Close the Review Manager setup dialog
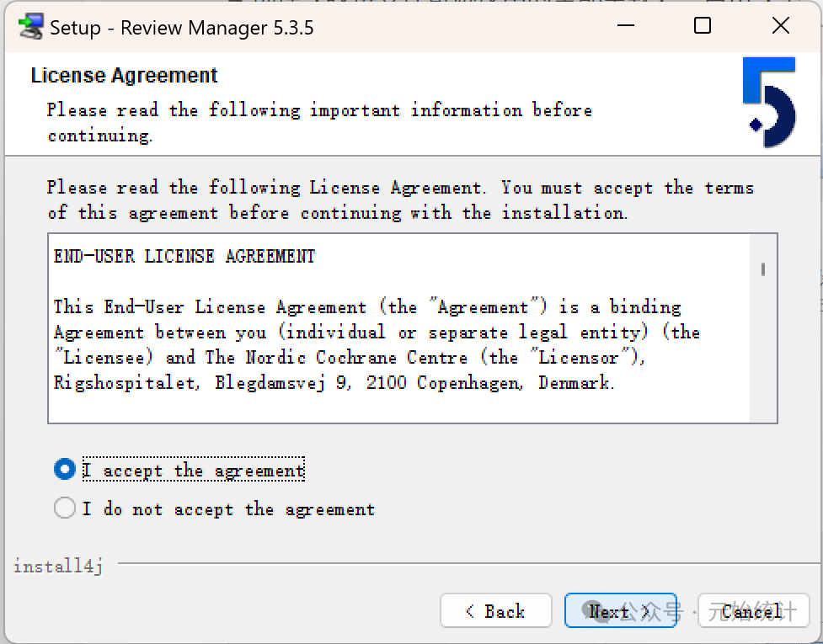Image resolution: width=823 pixels, height=644 pixels. tap(781, 26)
